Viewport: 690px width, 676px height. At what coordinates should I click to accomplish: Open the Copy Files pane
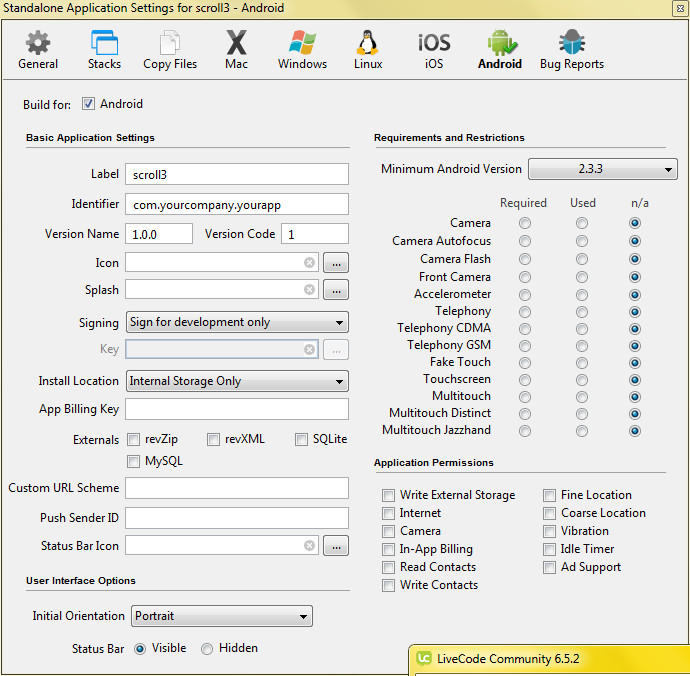pos(170,50)
